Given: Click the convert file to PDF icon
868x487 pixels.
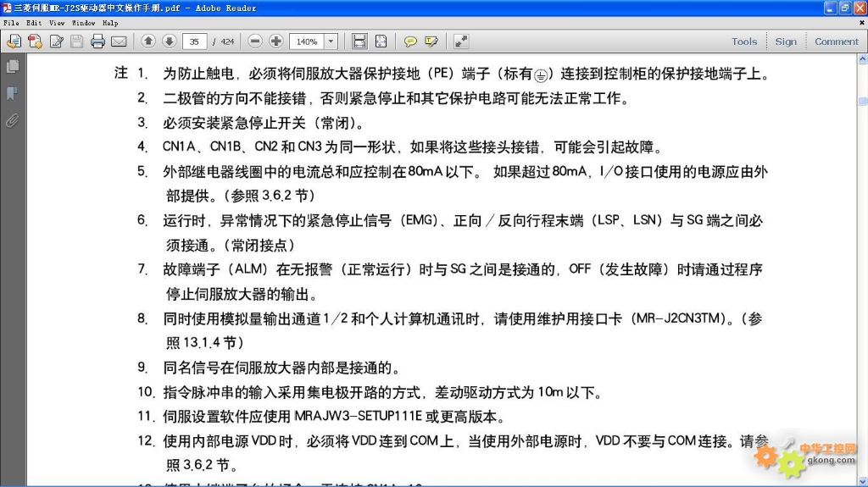Looking at the screenshot, I should click(x=35, y=42).
